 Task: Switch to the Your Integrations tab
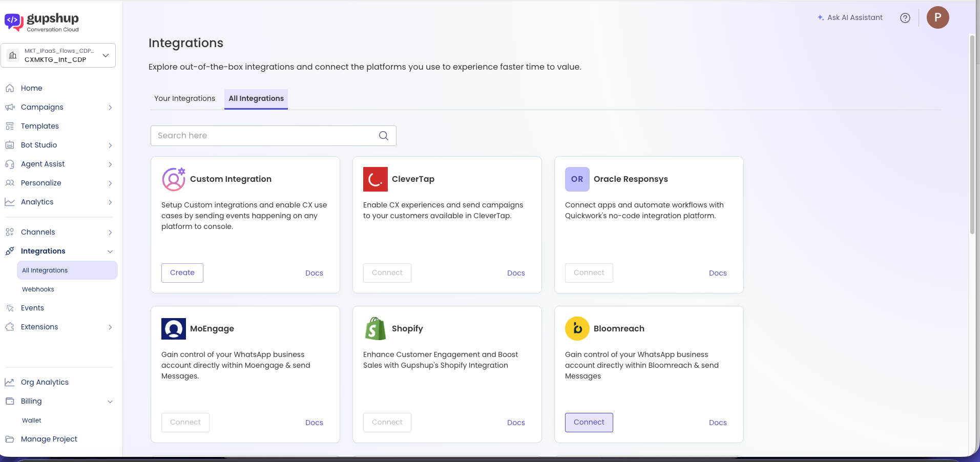[x=185, y=98]
